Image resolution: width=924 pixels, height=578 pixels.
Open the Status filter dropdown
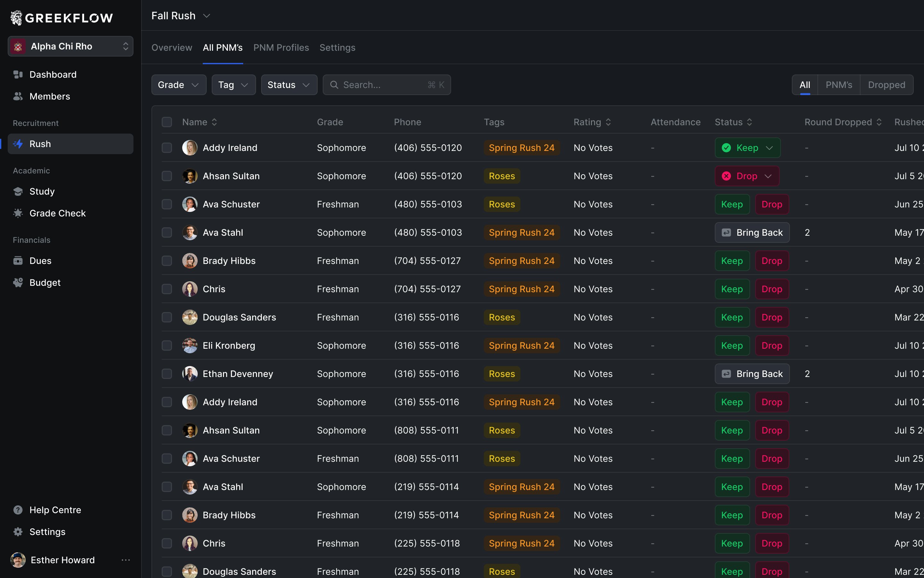click(289, 85)
